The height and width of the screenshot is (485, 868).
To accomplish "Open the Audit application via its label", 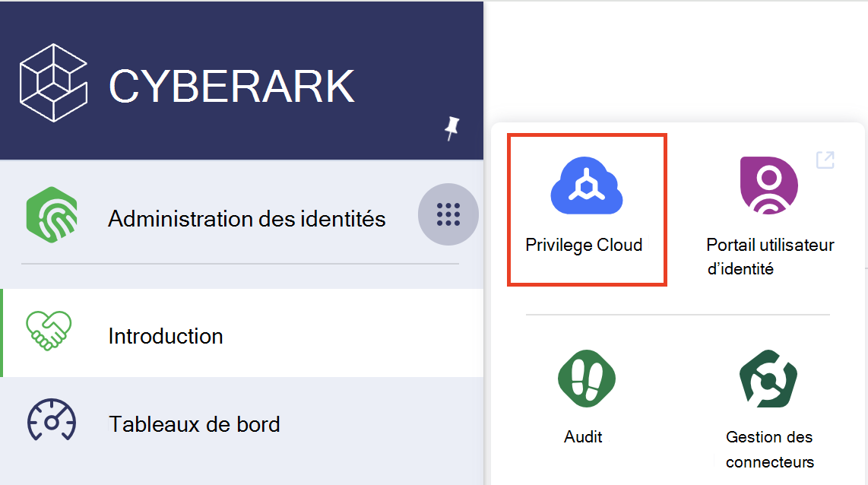I will coord(583,436).
